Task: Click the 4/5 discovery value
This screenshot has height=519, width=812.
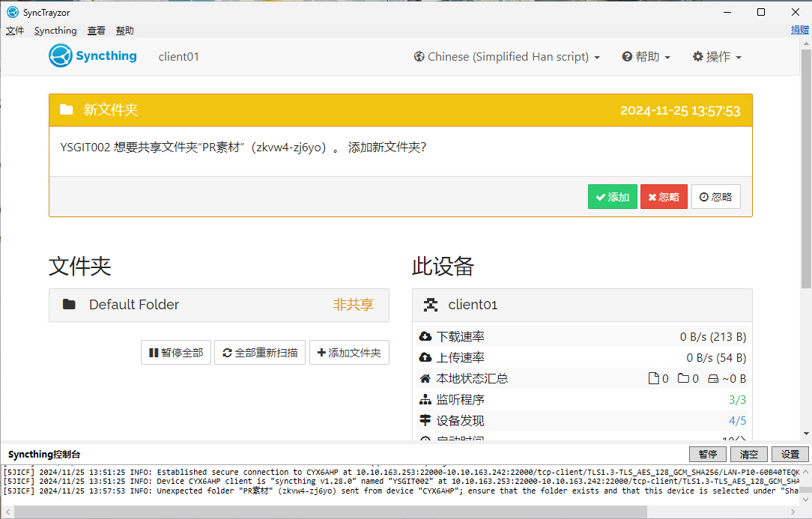Action: (x=737, y=420)
